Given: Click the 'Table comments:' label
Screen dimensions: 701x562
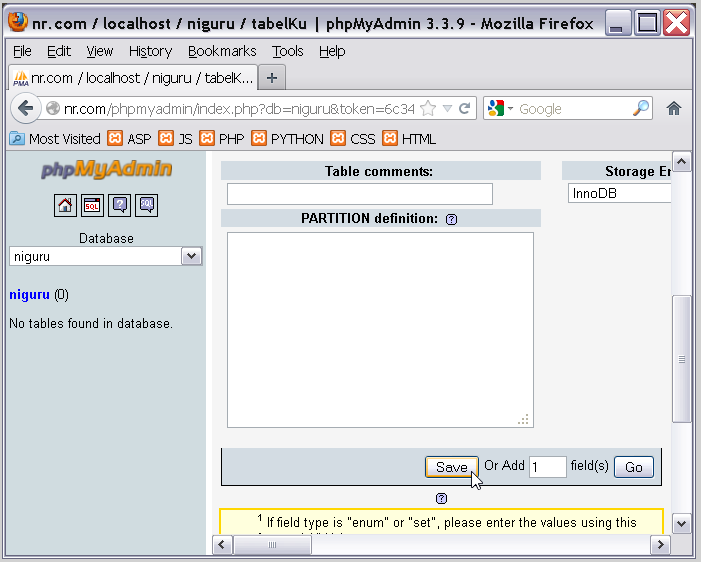Looking at the screenshot, I should pos(379,171).
